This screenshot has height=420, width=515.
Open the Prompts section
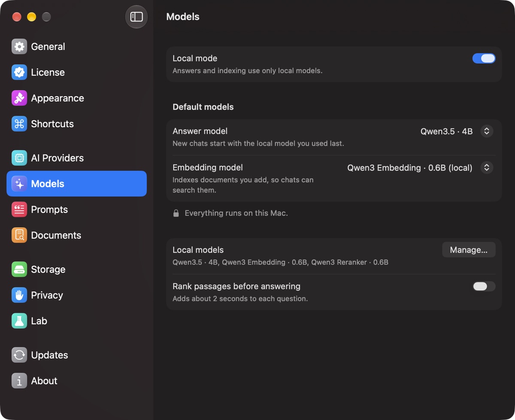click(76, 210)
